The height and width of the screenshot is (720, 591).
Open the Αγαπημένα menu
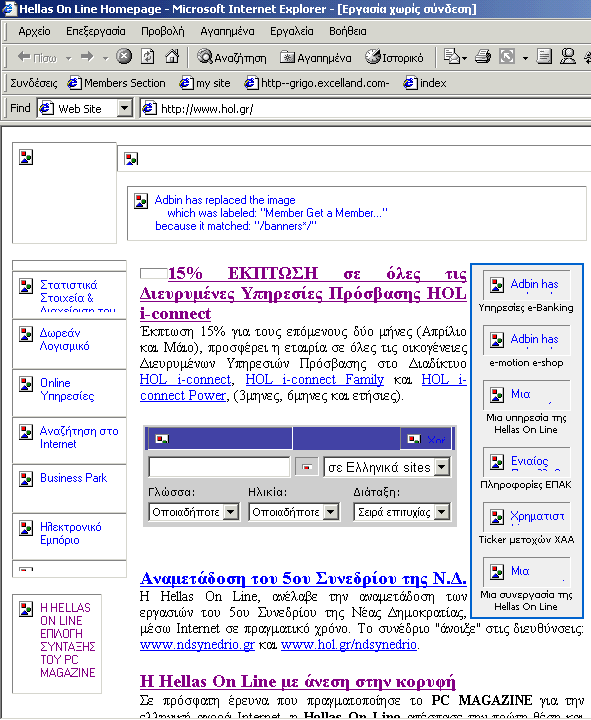coord(227,31)
